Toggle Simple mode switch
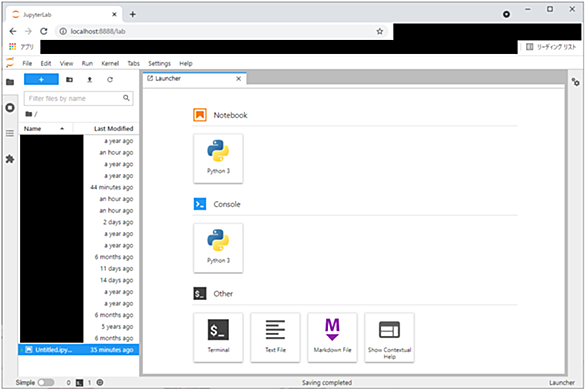The height and width of the screenshot is (390, 586). [46, 382]
